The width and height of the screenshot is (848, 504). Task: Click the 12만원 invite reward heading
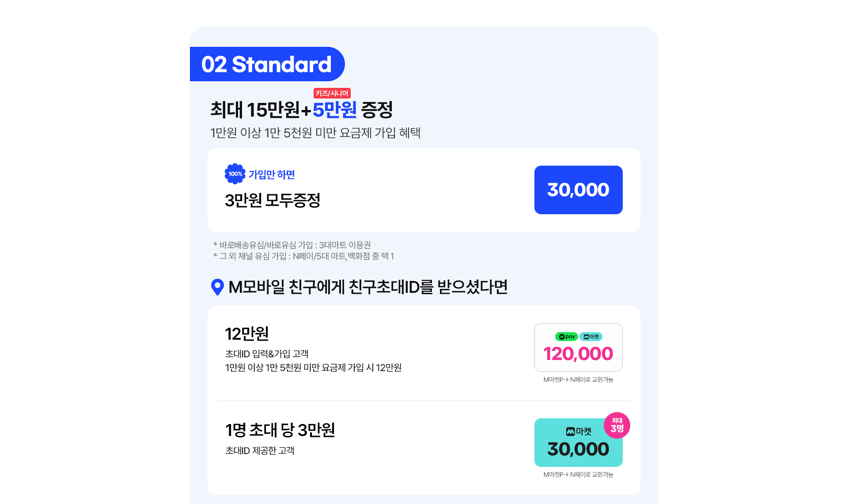tap(247, 334)
